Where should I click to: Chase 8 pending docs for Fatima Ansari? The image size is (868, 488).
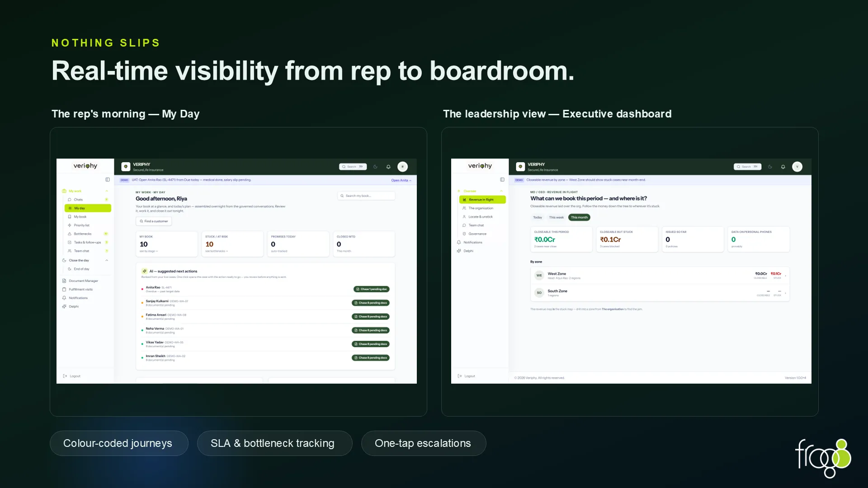coord(371,317)
